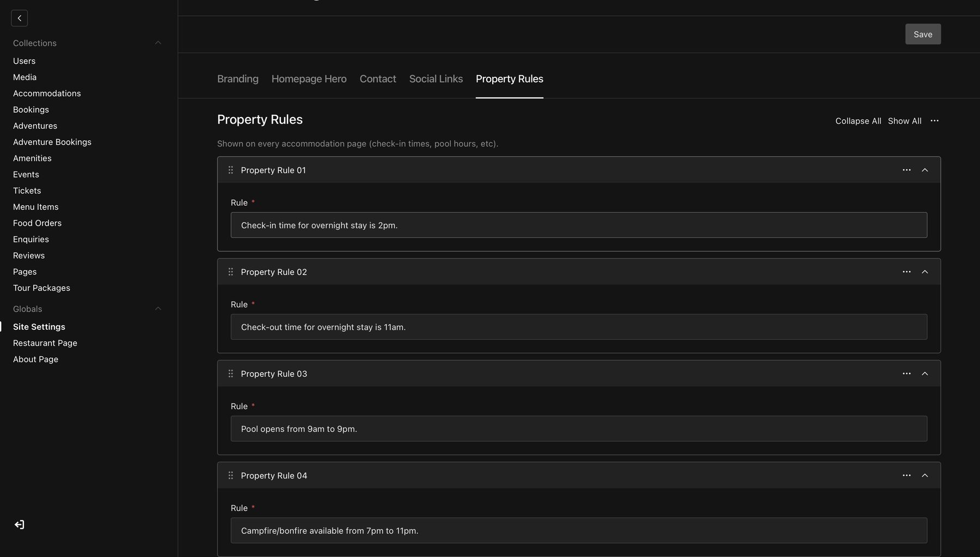This screenshot has width=980, height=557.
Task: Open the Users collection
Action: [x=24, y=61]
